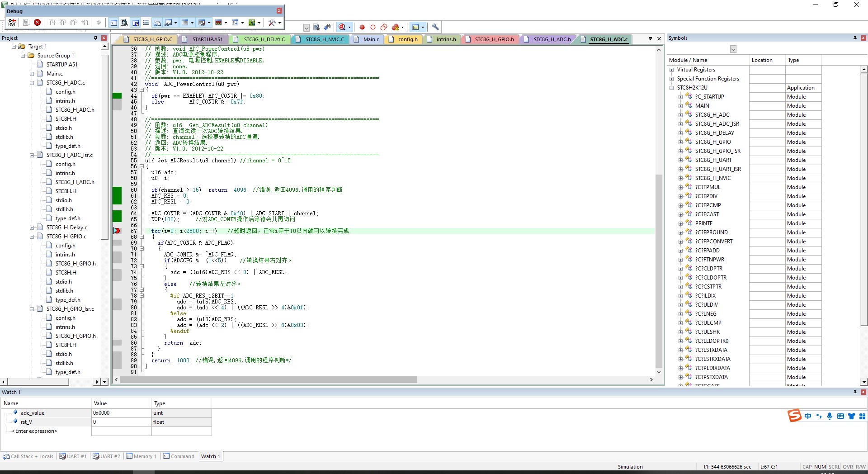Switch to the Main.c editor tab

coord(367,39)
